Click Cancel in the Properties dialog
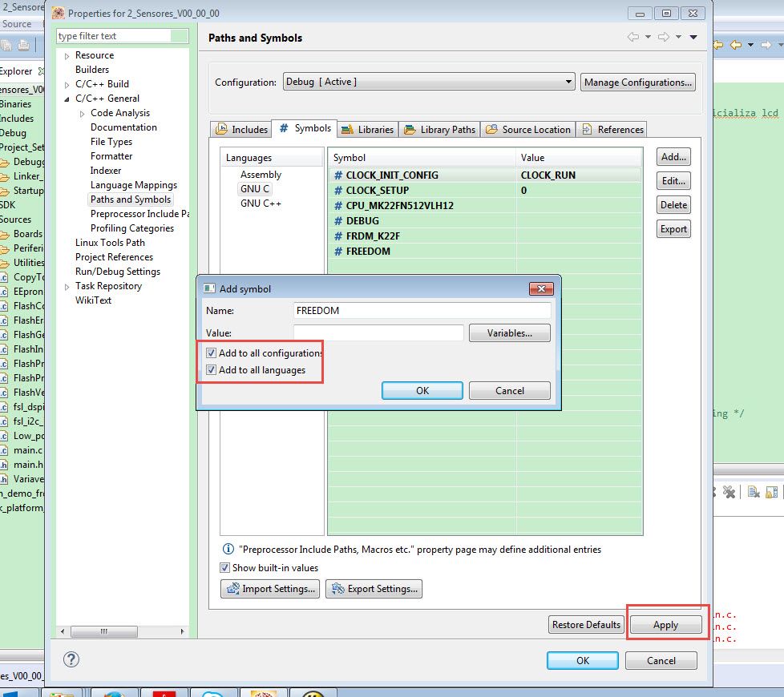 [661, 660]
